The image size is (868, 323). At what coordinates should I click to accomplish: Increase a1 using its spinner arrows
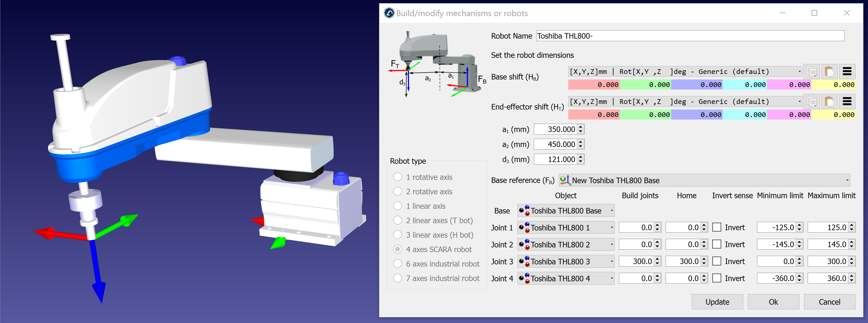coord(581,127)
